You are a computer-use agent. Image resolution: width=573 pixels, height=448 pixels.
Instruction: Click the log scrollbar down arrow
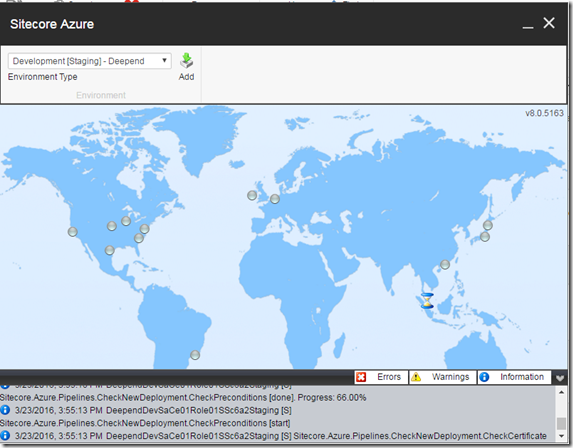[561, 436]
